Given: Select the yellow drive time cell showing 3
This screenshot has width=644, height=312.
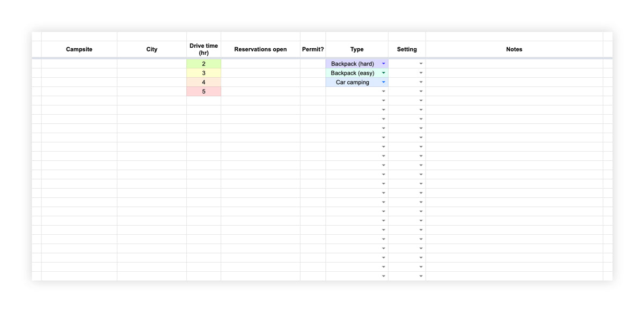Looking at the screenshot, I should 203,73.
